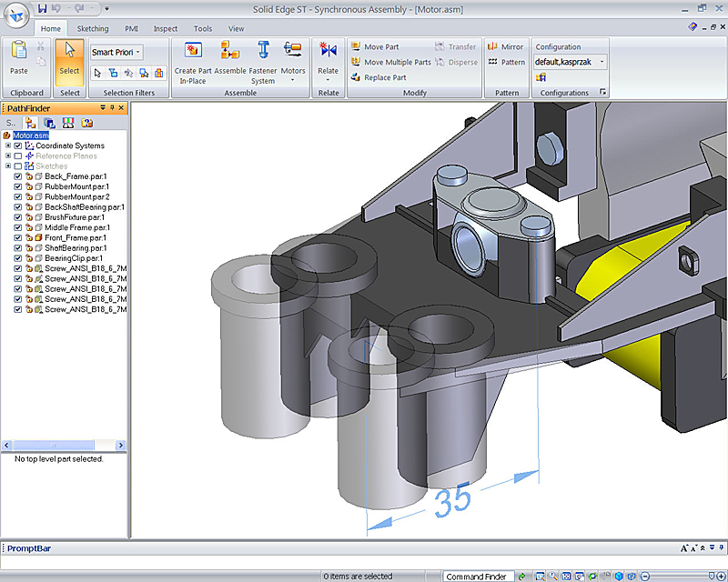Open the Fastener System tool
Screen dimensions: 728x582
point(263,51)
